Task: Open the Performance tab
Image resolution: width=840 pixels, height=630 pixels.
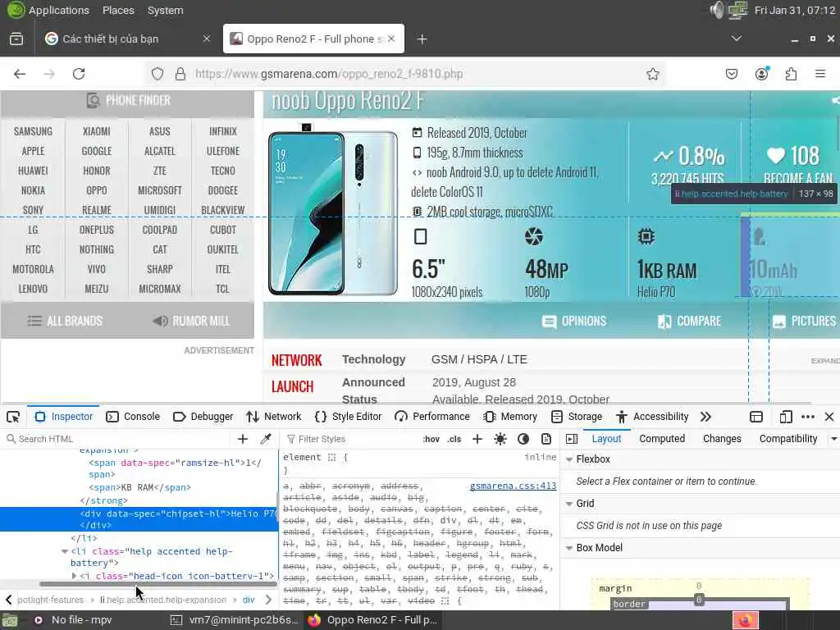Action: 432,417
